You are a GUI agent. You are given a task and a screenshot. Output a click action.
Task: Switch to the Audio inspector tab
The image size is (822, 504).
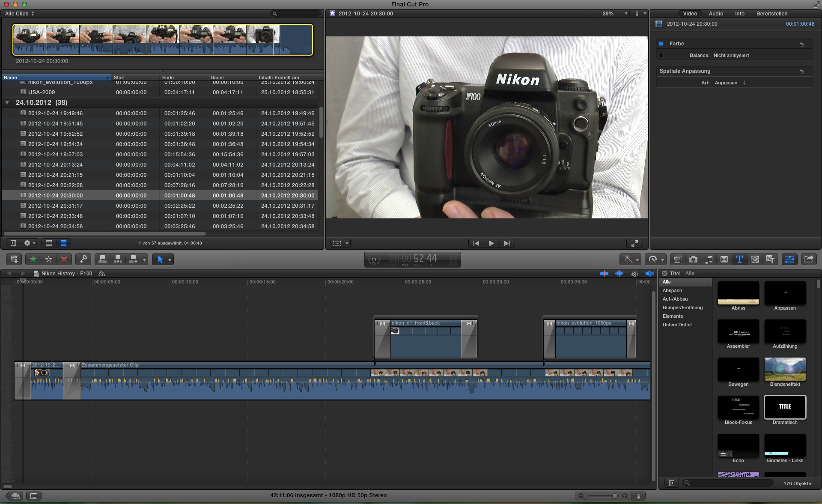coord(715,14)
